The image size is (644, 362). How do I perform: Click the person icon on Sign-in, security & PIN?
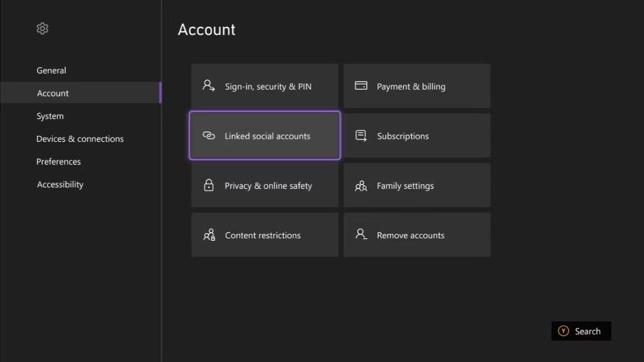pos(209,85)
